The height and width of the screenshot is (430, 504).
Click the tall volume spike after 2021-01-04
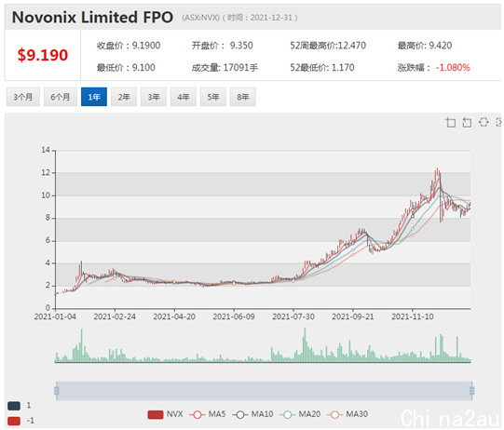[82, 345]
